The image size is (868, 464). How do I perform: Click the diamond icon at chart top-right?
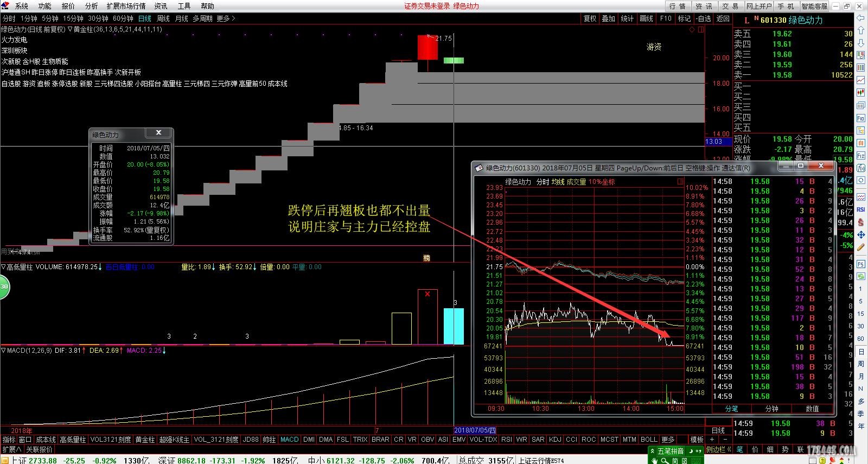[x=692, y=29]
